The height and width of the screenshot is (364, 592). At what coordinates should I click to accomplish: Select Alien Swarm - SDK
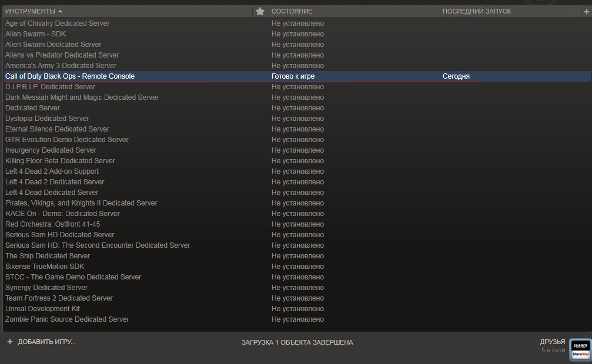35,34
